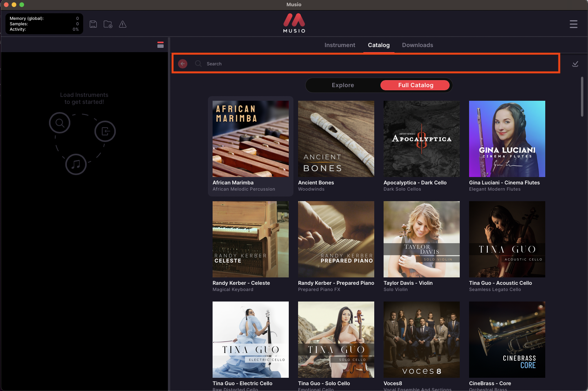Screen dimensions: 588x391
Task: Click the Activity percentage readout
Action: tap(44, 29)
